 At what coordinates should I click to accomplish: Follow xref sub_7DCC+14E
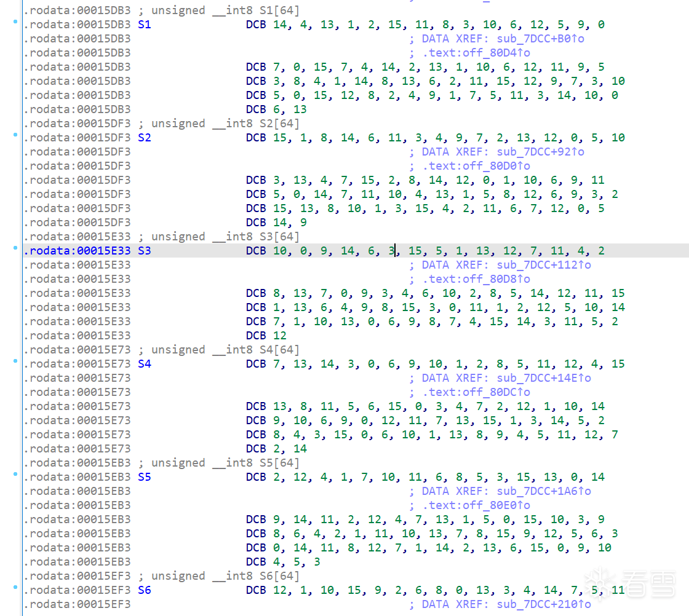pyautogui.click(x=544, y=378)
